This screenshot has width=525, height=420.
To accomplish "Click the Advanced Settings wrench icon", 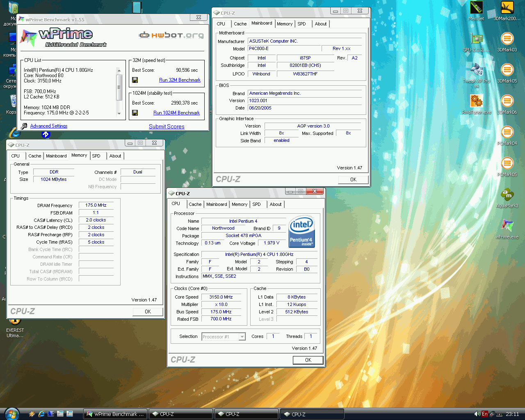I will click(24, 126).
